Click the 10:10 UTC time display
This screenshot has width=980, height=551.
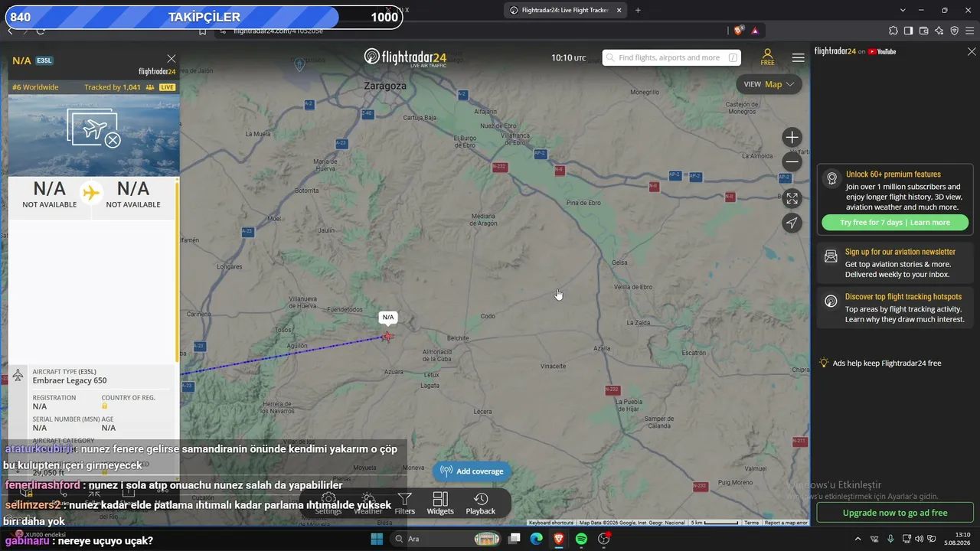pos(569,57)
